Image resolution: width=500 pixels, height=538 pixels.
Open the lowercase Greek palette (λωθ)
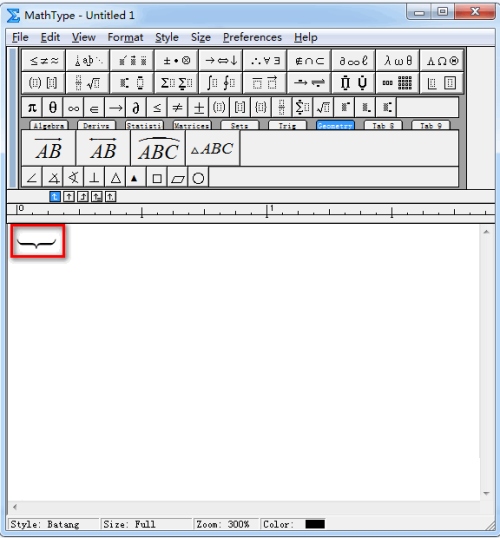(x=398, y=61)
